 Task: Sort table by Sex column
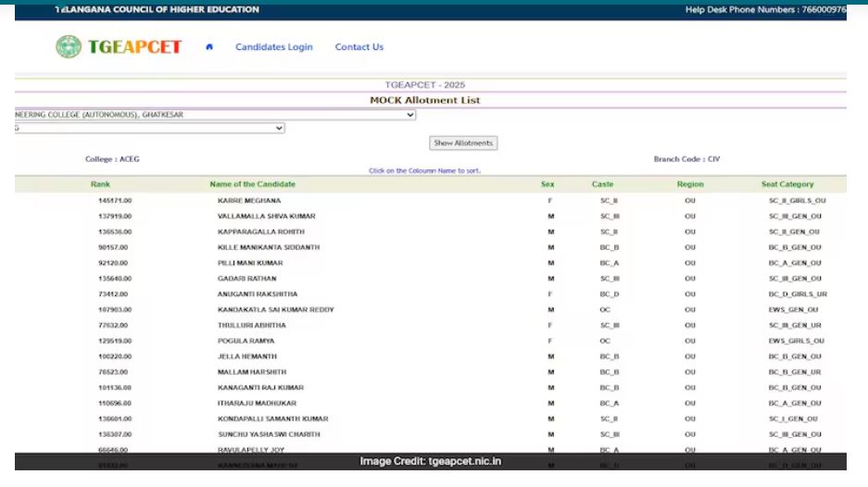pos(547,184)
